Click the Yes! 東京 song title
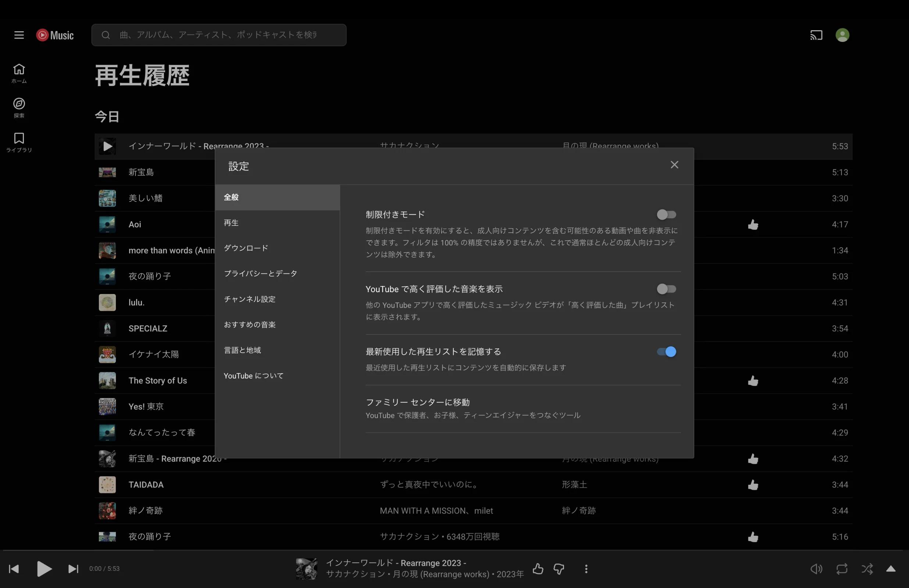Viewport: 909px width, 588px height. pos(146,406)
